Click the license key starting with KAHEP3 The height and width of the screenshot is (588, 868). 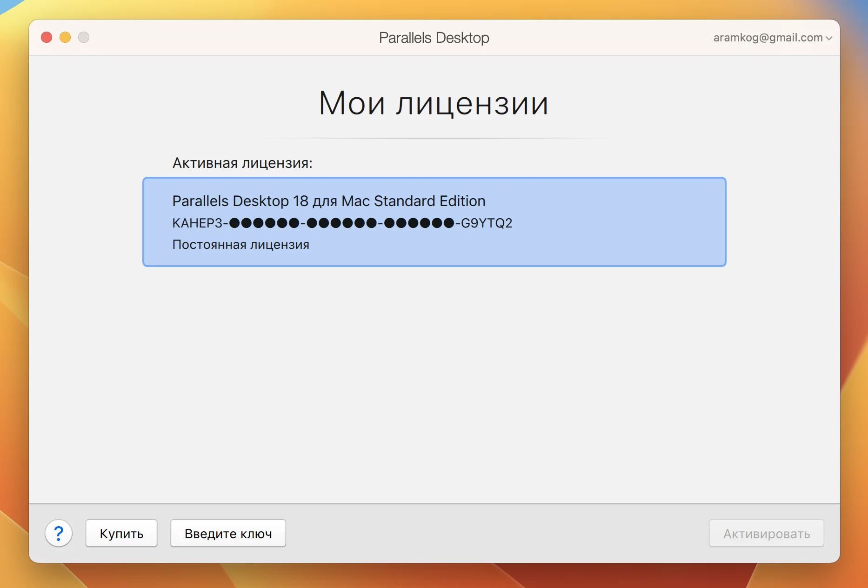(x=342, y=223)
